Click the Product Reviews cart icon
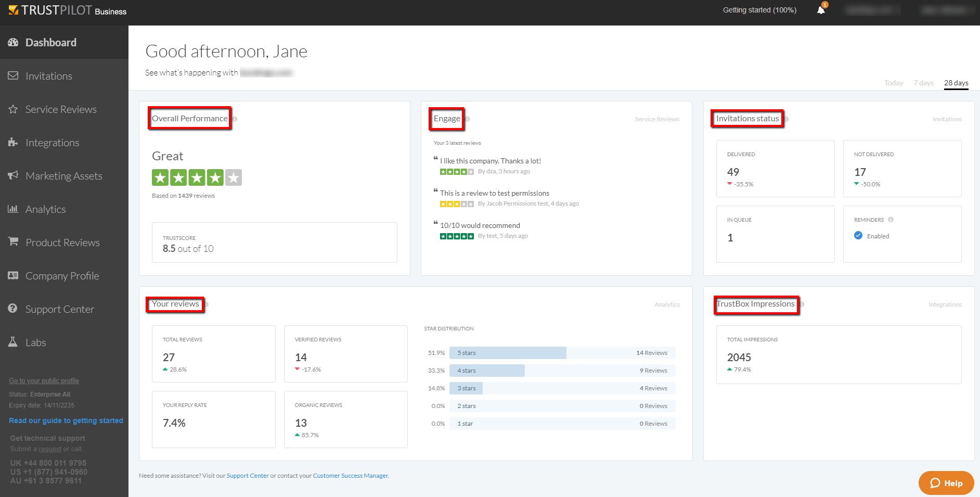Viewport: 980px width, 497px height. (x=13, y=242)
